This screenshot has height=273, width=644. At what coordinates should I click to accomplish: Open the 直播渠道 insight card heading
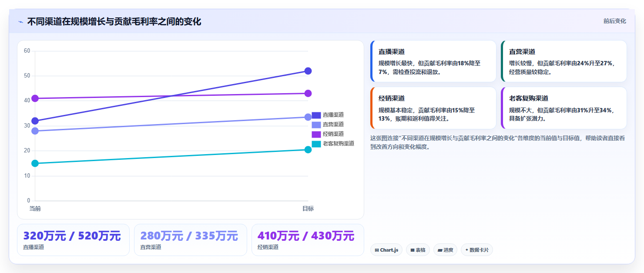pos(392,52)
